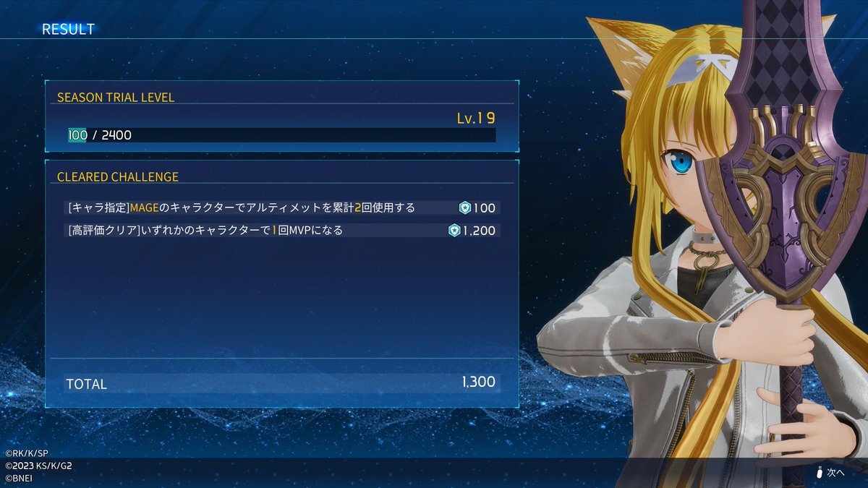Click the Lv.19 level indicator
868x488 pixels.
476,118
